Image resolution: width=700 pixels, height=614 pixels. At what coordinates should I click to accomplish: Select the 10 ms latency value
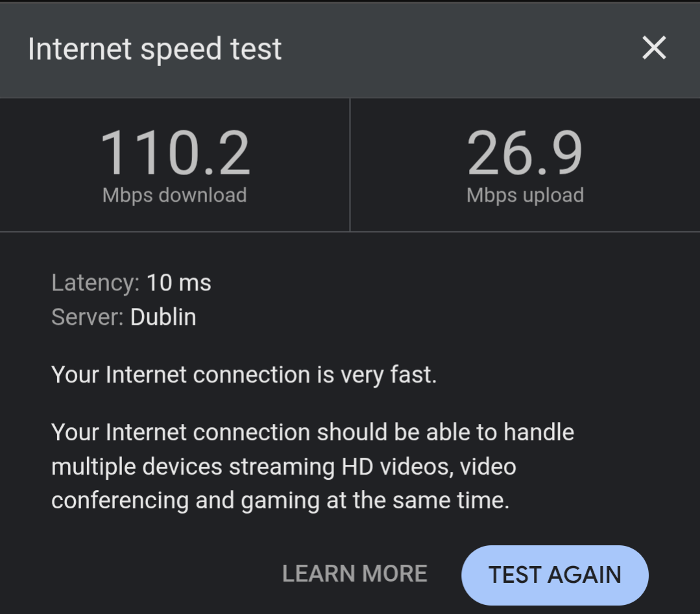(179, 283)
